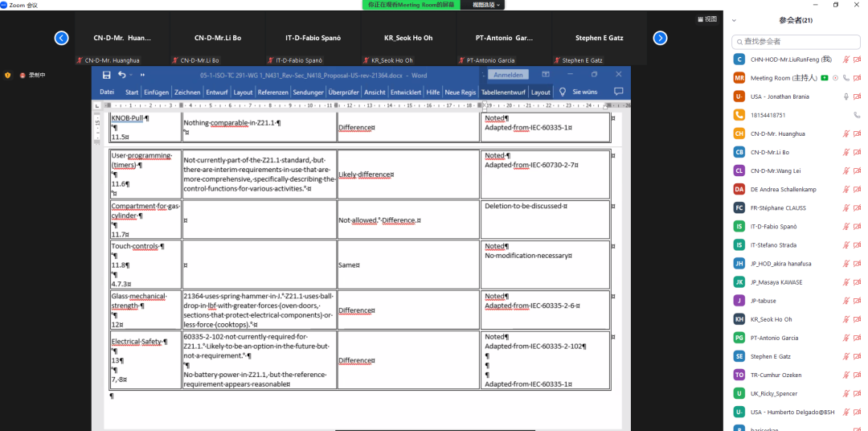Screen dimensions: 868x431
Task: Open the Zeichnen ribbon tab
Action: point(187,92)
